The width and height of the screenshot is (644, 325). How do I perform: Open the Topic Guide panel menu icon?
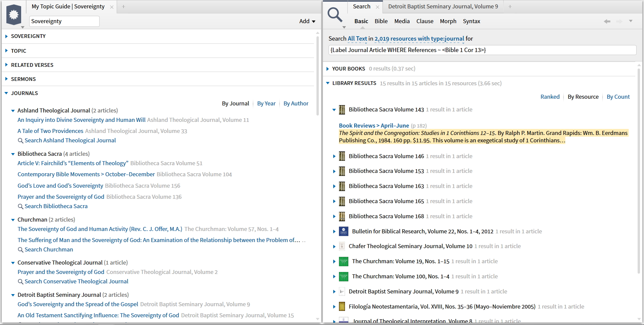[14, 15]
